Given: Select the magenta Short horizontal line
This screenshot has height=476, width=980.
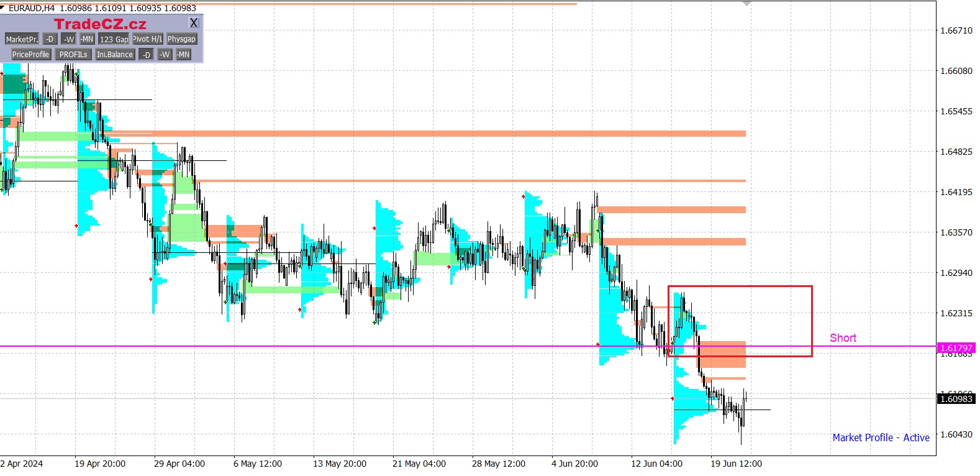Looking at the screenshot, I should (x=435, y=346).
